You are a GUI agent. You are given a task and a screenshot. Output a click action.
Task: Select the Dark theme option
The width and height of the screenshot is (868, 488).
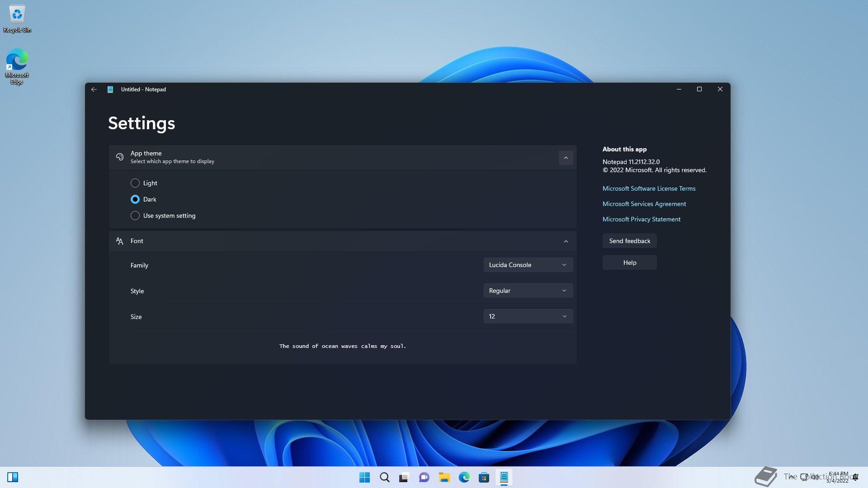pos(143,199)
